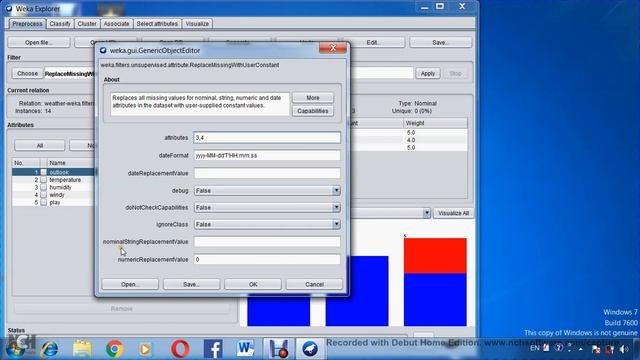
Task: Switch to the Classify tab
Action: coord(60,24)
